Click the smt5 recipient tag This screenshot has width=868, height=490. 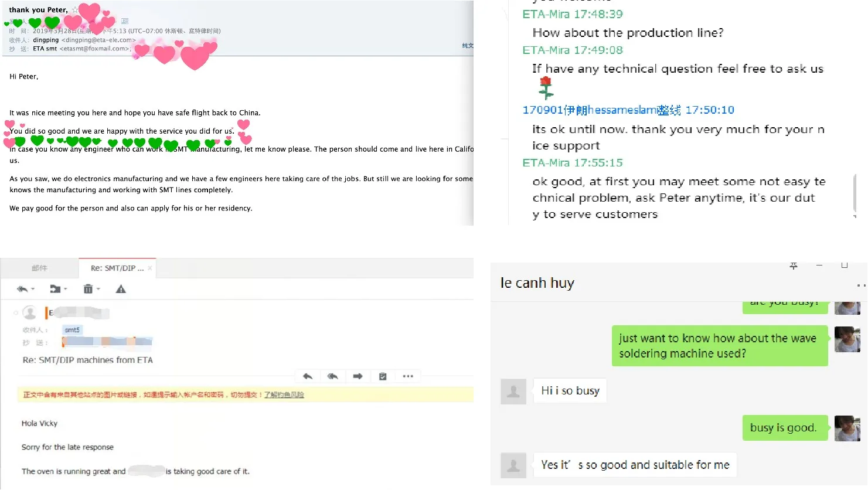point(72,330)
